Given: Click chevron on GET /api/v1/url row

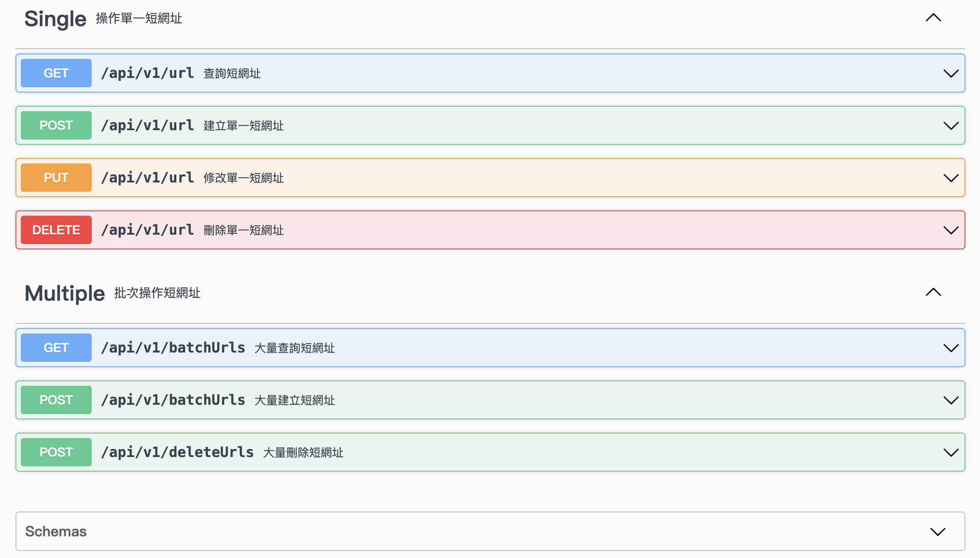Looking at the screenshot, I should pyautogui.click(x=951, y=74).
